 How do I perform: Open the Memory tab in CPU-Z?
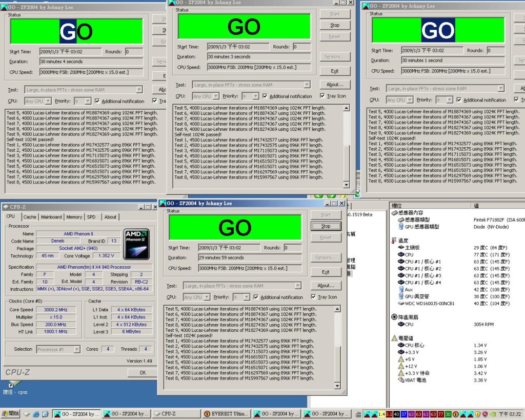74,217
